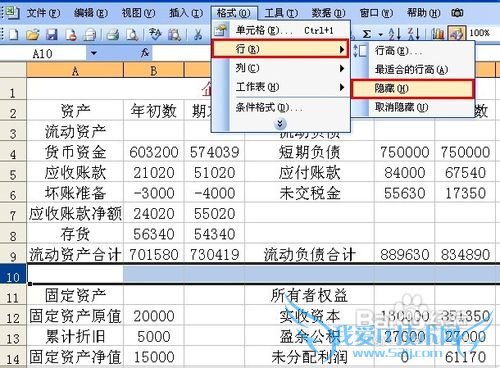Image resolution: width=500 pixels, height=368 pixels.
Task: Open the Edit (编辑) menu
Action: (91, 13)
